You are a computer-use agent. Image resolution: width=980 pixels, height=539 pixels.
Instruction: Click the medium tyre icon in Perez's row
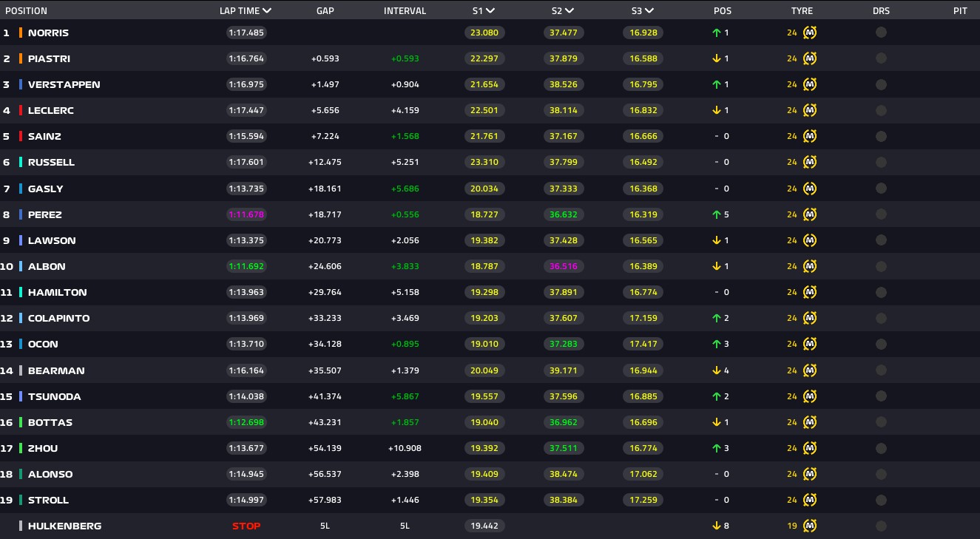pyautogui.click(x=810, y=214)
